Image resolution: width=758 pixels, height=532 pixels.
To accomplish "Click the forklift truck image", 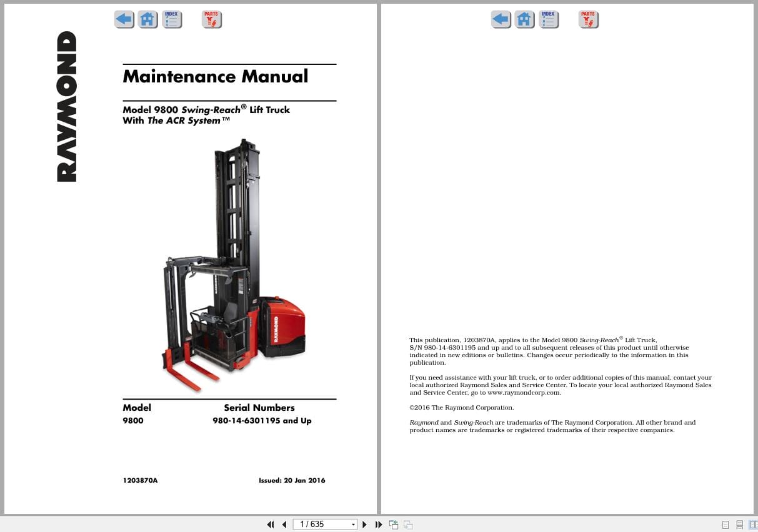I will coord(234,265).
